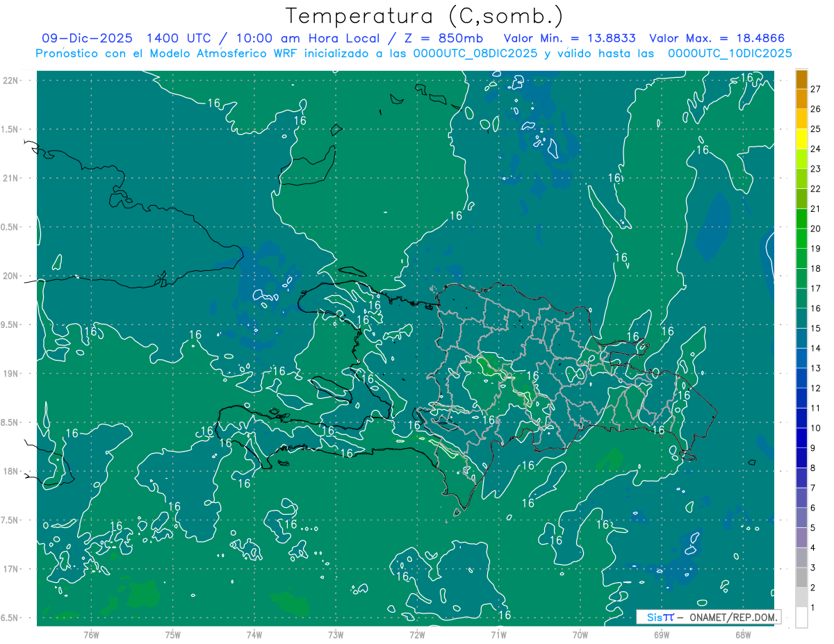Click the brown swatch above 27
The image size is (834, 644).
(x=801, y=79)
